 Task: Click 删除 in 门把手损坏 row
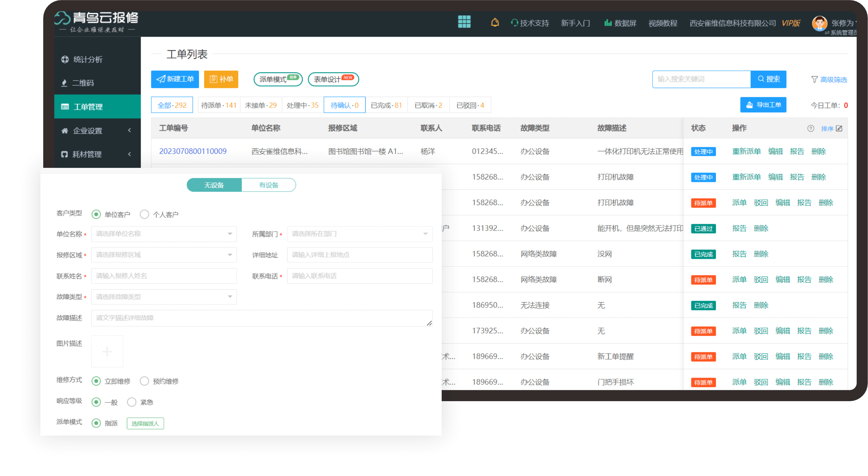coord(826,382)
